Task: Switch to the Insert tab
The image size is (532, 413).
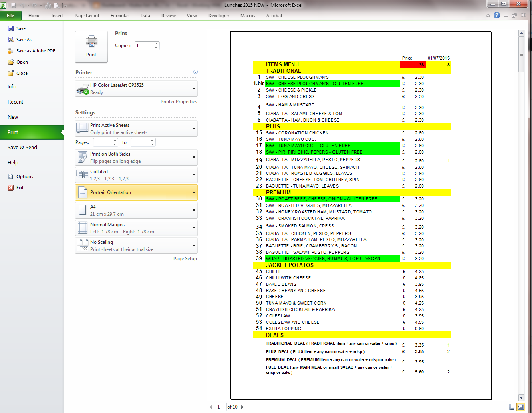Action: (57, 16)
